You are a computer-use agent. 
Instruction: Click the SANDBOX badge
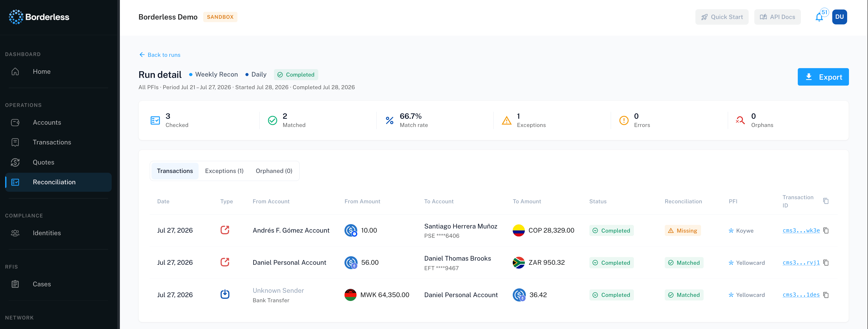220,17
